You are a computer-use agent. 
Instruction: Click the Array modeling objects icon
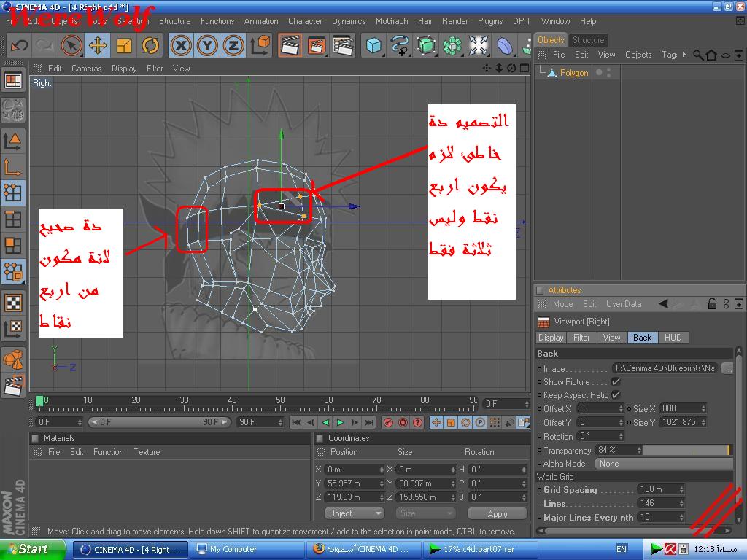click(x=452, y=46)
